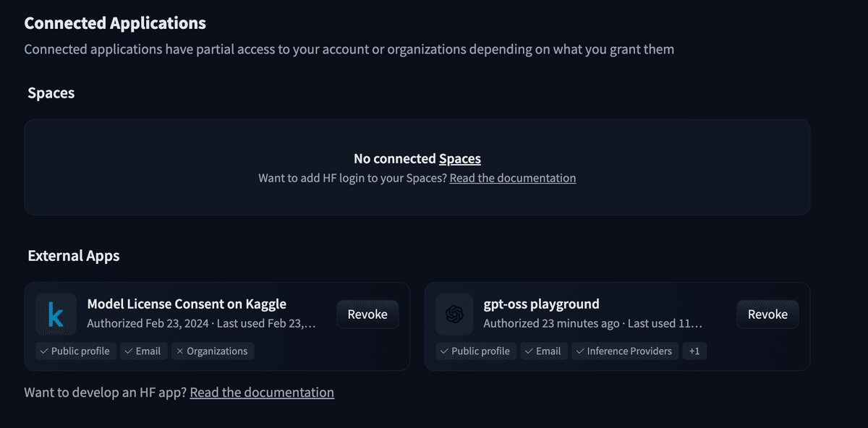This screenshot has width=868, height=428.
Task: Open the Spaces link in the empty state
Action: (461, 158)
